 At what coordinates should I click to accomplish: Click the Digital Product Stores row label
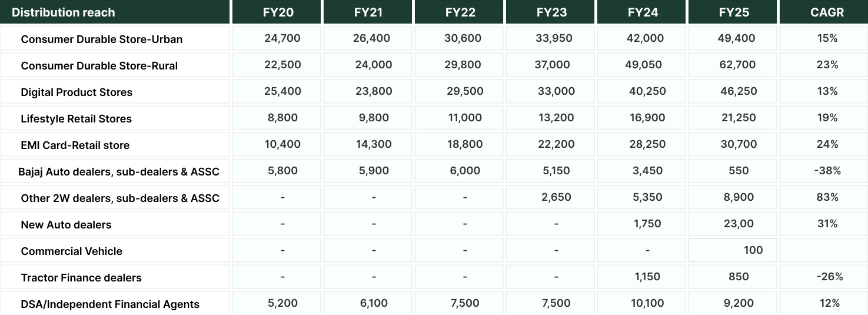(x=77, y=92)
